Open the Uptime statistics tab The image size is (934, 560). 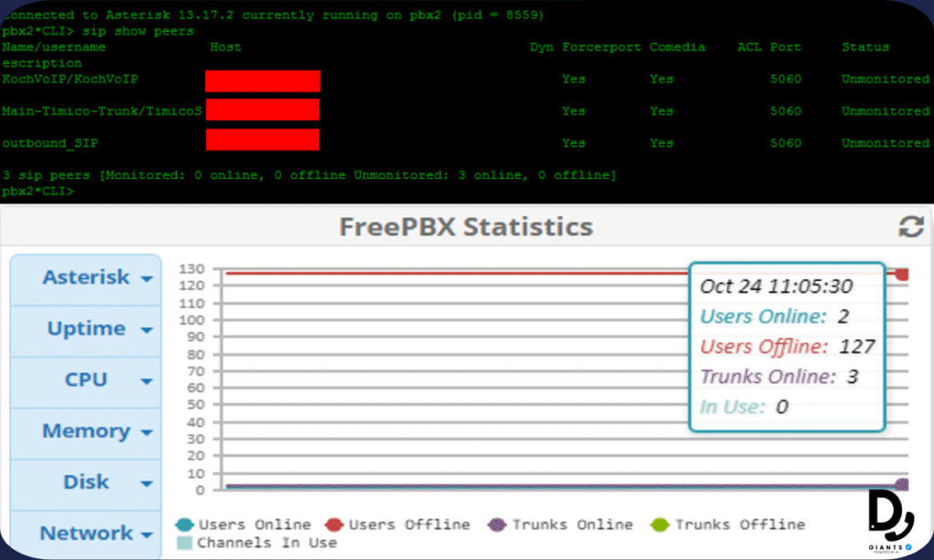pyautogui.click(x=86, y=331)
